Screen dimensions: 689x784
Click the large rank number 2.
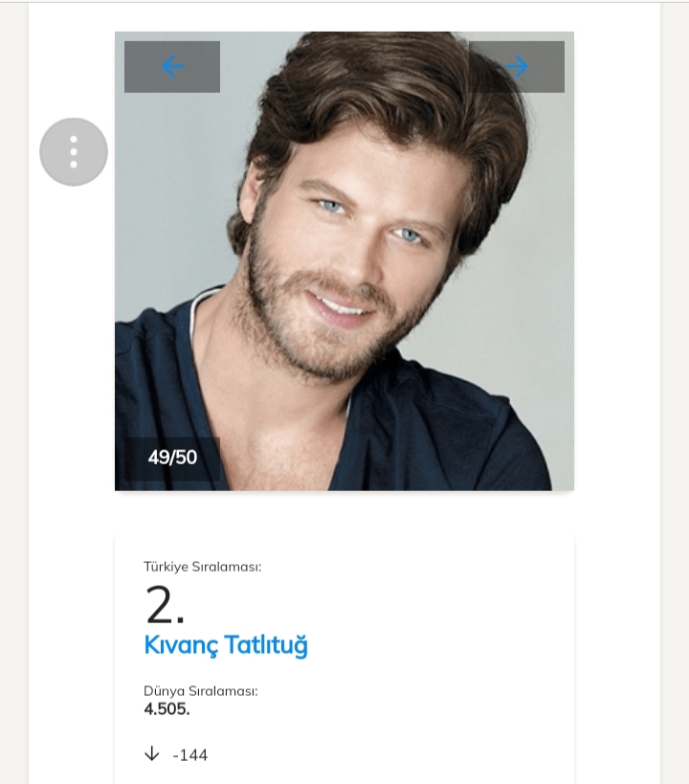click(165, 605)
